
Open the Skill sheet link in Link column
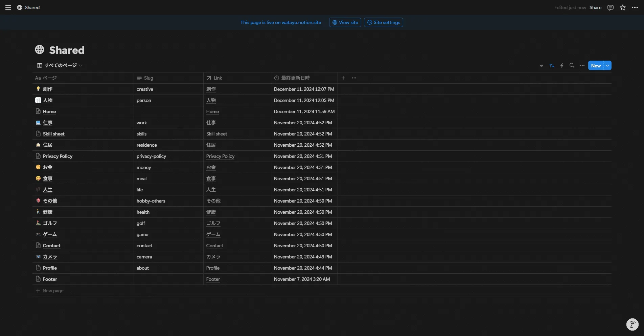click(216, 134)
